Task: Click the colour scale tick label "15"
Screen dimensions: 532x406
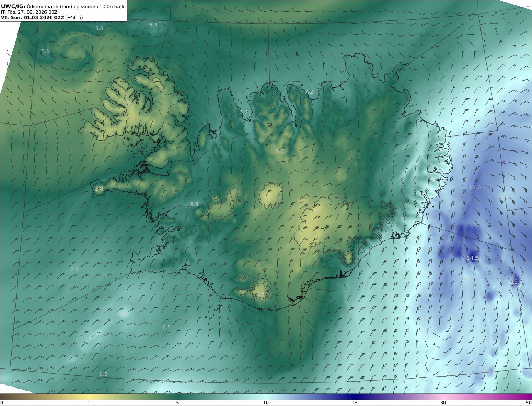Action: pyautogui.click(x=355, y=403)
